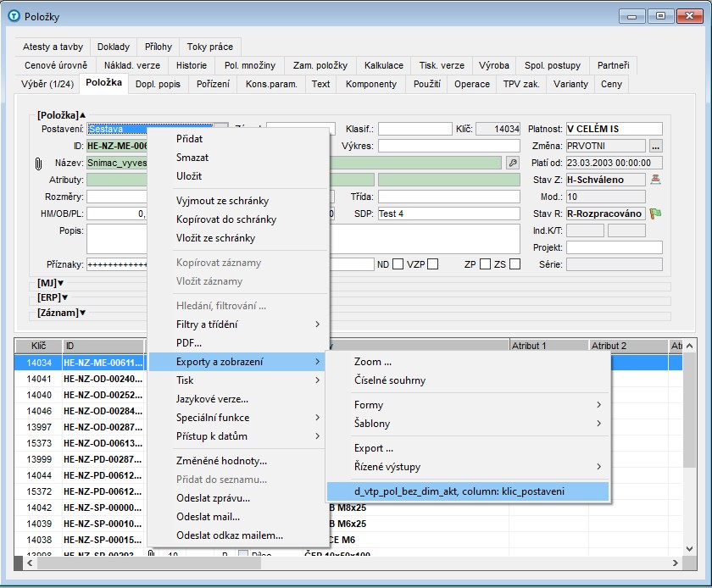Select row HE-NZ-SP-00010 in the grid
The image size is (712, 588).
(x=103, y=524)
